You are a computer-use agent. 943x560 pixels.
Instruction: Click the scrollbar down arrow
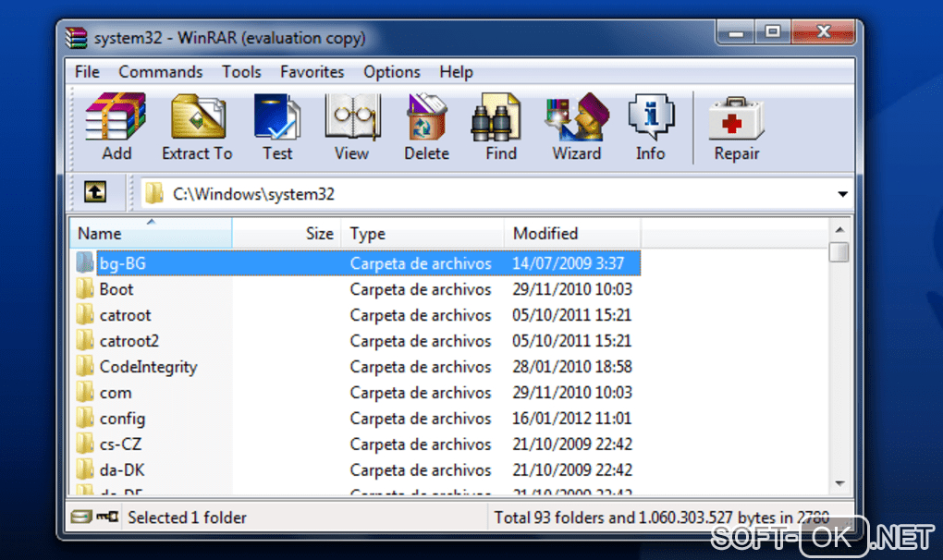coord(839,483)
